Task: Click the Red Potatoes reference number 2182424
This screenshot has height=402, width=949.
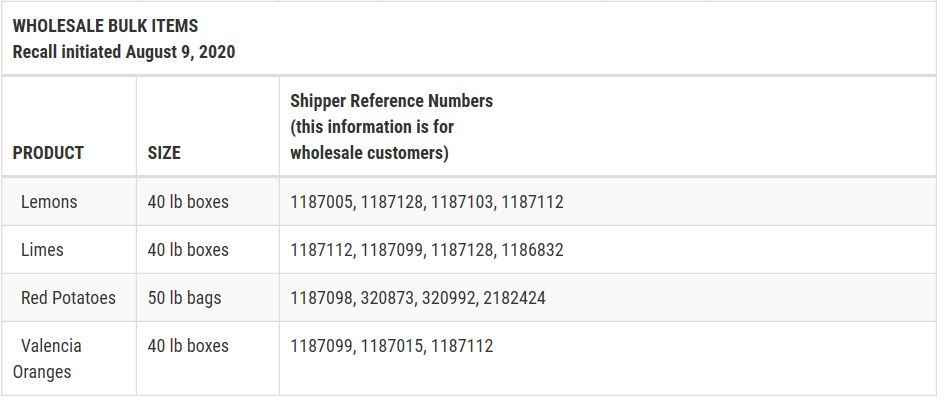Action: (514, 298)
